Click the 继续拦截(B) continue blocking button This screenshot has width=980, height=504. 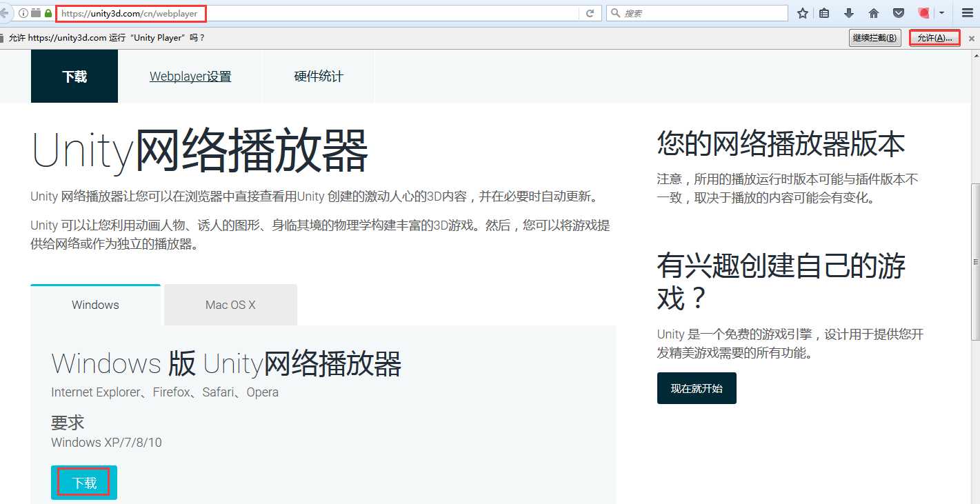pos(875,38)
